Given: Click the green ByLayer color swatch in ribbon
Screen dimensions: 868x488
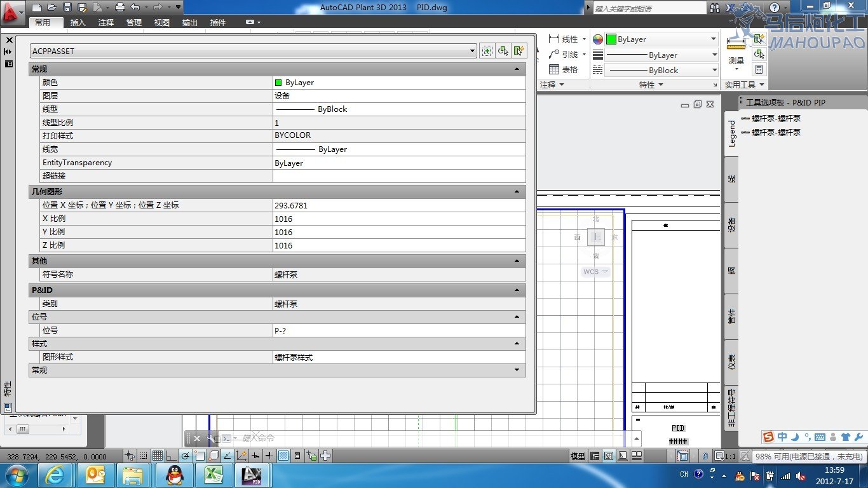Looking at the screenshot, I should (x=611, y=39).
